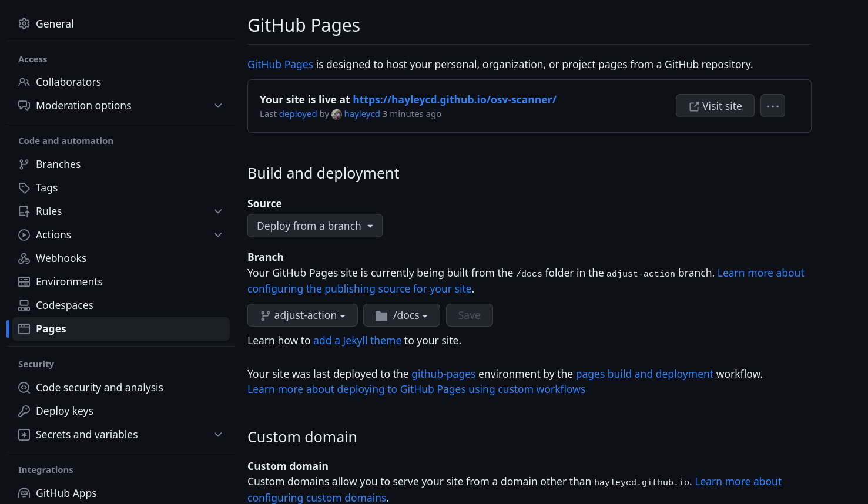Click the GitHub Apps icon
The height and width of the screenshot is (504, 868).
tap(24, 493)
